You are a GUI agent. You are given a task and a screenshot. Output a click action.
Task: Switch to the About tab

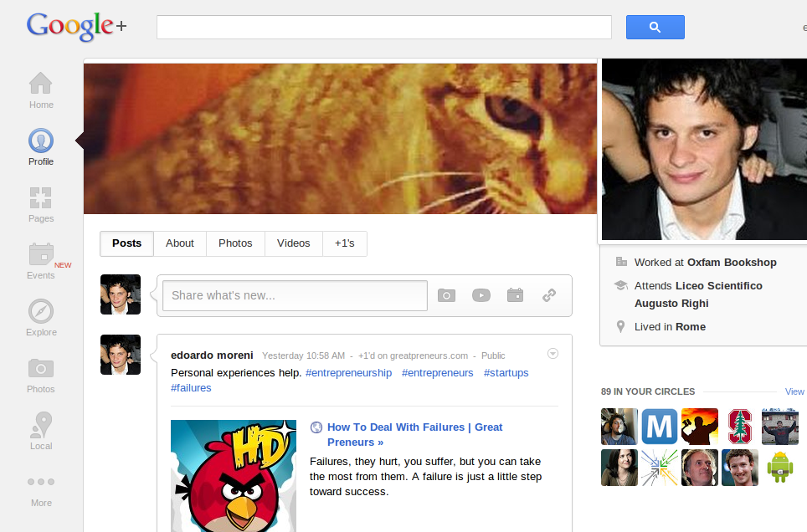coord(180,243)
